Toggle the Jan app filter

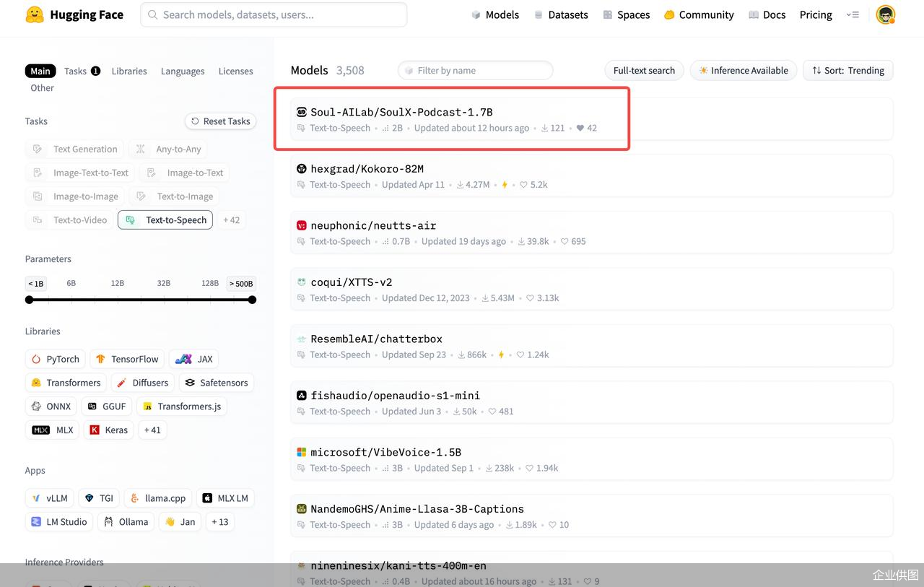click(180, 521)
